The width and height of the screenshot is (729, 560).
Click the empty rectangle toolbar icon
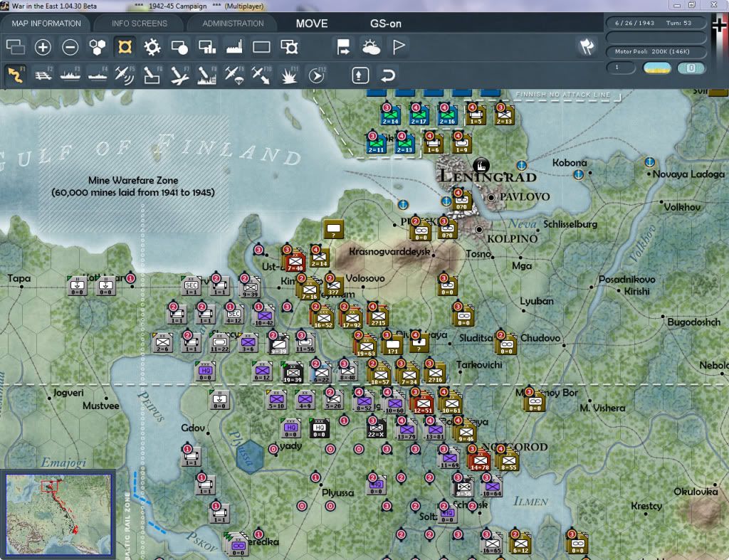[261, 47]
